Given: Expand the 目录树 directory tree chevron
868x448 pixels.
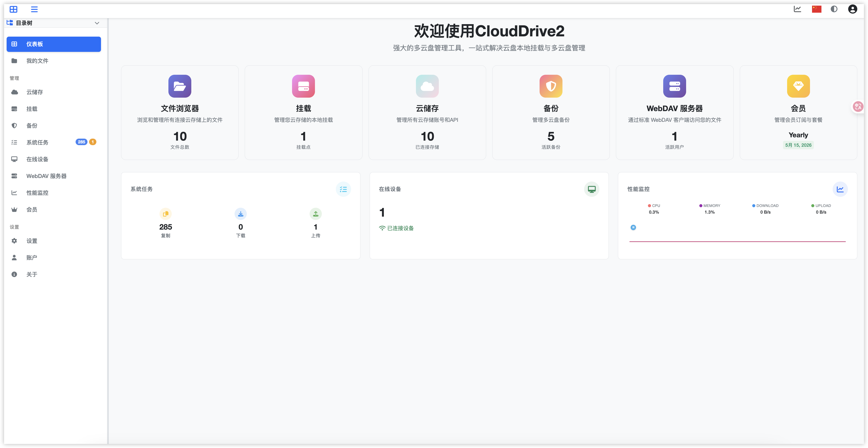Looking at the screenshot, I should coord(97,23).
